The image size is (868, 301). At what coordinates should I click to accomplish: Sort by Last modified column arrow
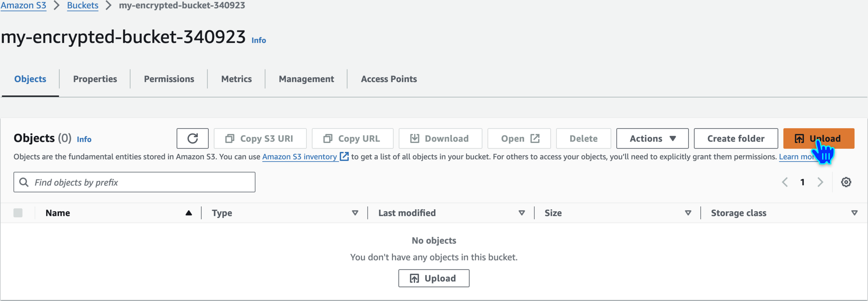click(x=521, y=213)
